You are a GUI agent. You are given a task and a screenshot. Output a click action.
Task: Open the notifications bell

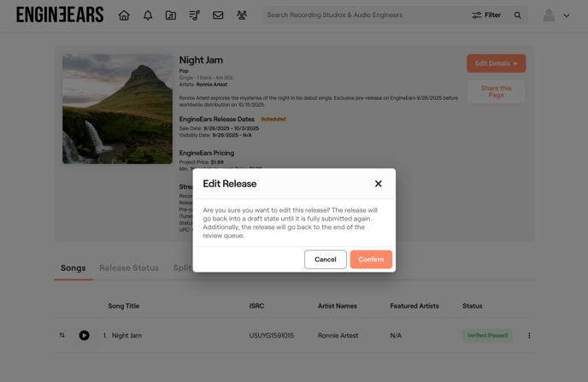pyautogui.click(x=147, y=15)
